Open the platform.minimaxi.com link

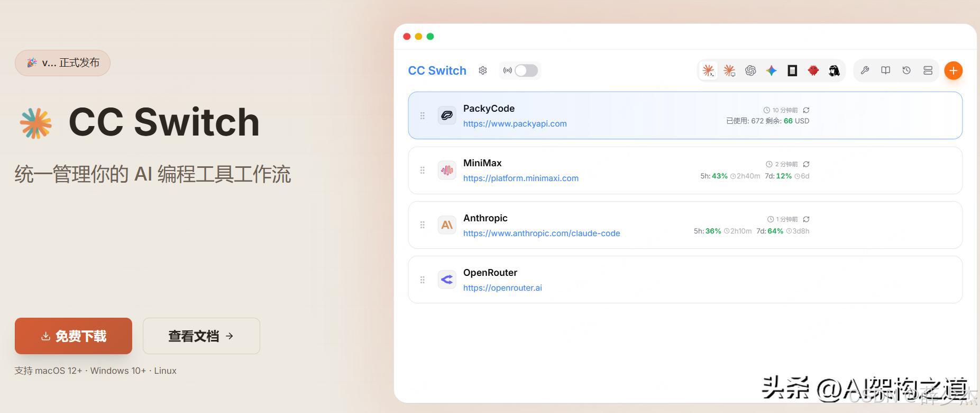click(521, 178)
